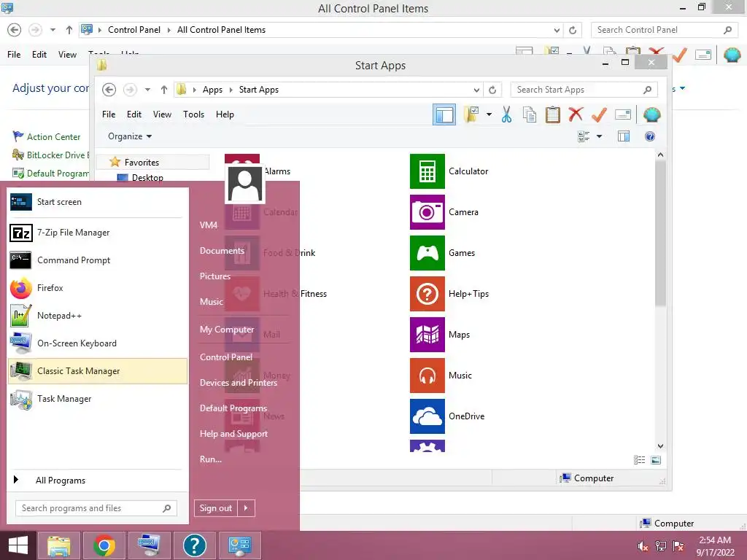747x560 pixels.
Task: Click the user account picture in Start menu
Action: pyautogui.click(x=245, y=184)
